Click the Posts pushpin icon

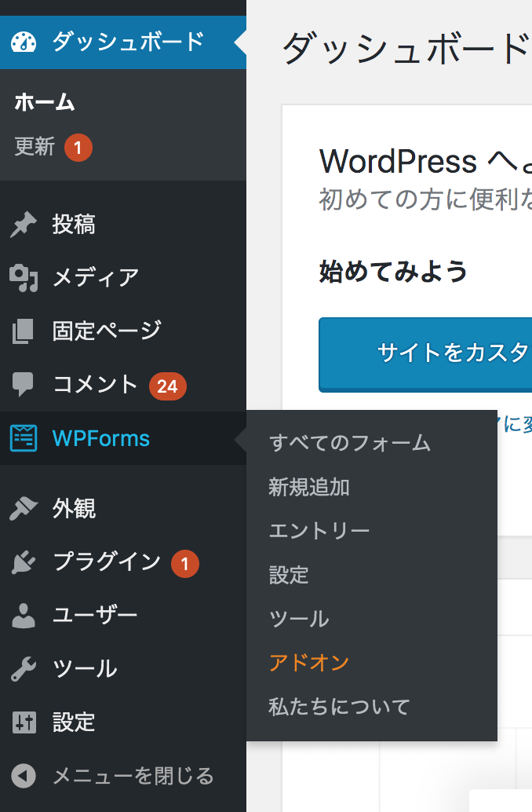(24, 225)
